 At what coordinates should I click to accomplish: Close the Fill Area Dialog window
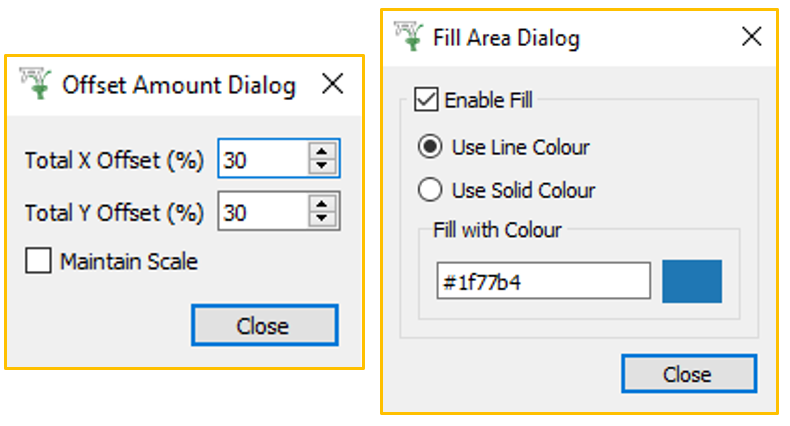751,38
